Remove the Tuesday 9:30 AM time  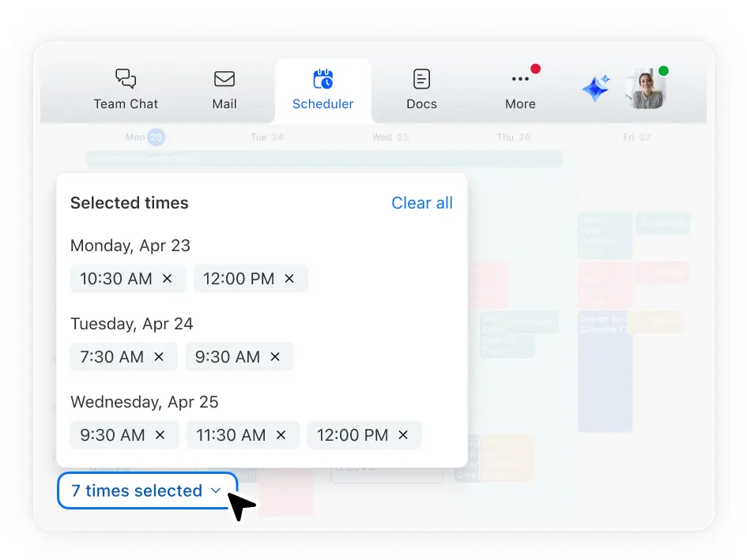[275, 357]
